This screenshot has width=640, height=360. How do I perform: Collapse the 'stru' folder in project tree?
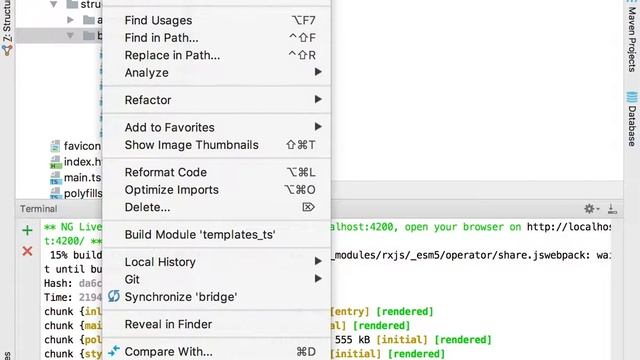[x=53, y=4]
